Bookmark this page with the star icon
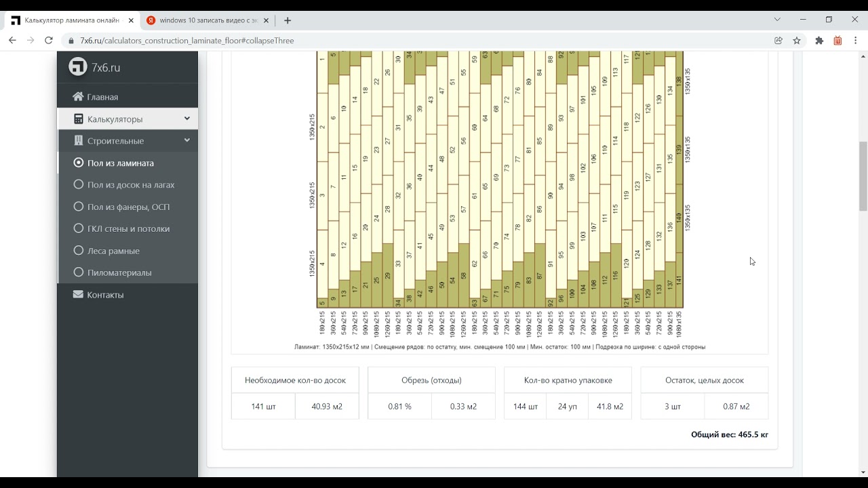This screenshot has width=868, height=488. click(x=797, y=41)
